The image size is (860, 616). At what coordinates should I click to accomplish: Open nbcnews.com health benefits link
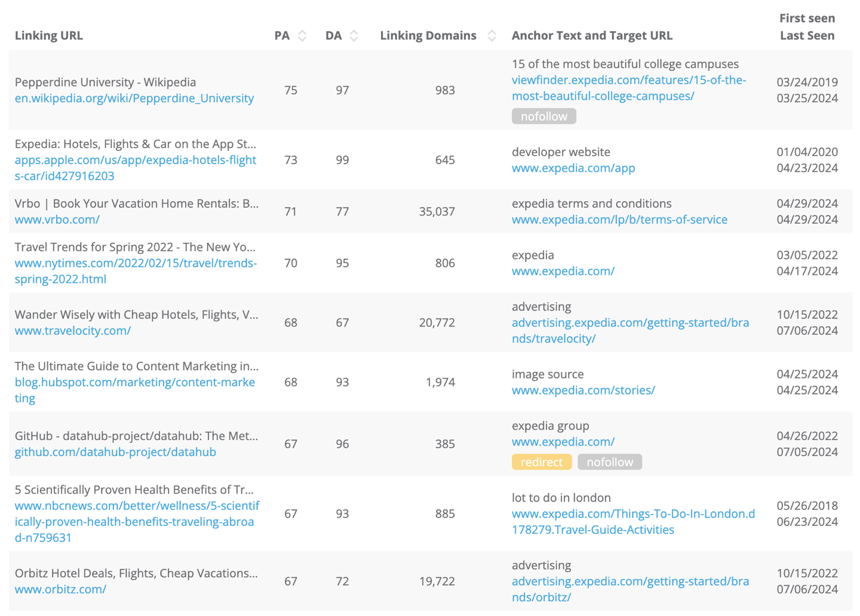click(x=137, y=521)
